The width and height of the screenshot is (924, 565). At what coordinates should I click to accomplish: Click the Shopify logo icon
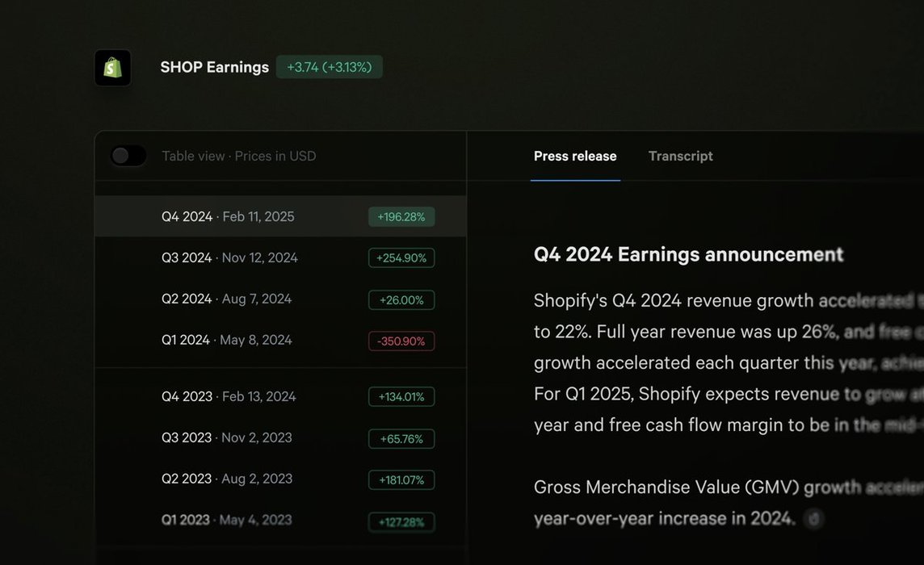(x=112, y=68)
